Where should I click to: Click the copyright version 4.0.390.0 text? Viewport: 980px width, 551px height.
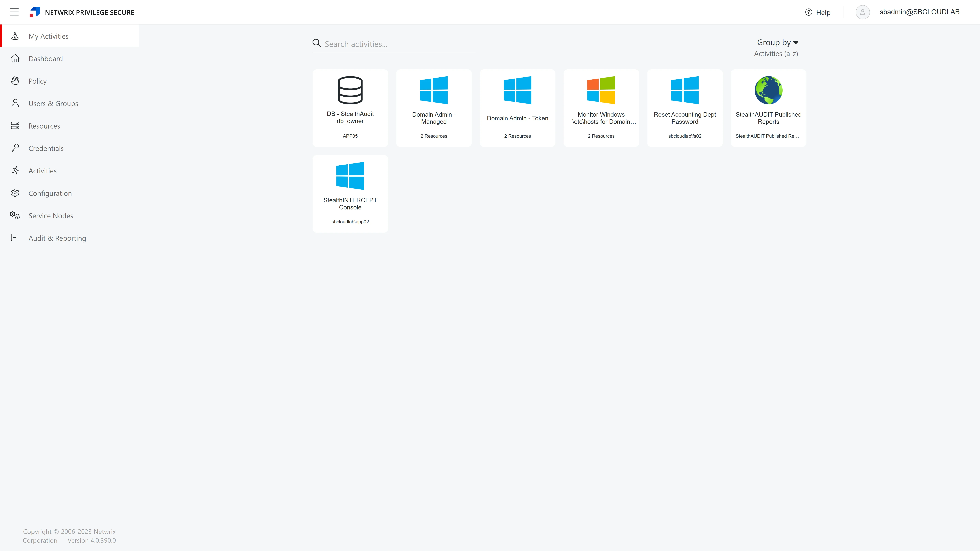tap(69, 536)
